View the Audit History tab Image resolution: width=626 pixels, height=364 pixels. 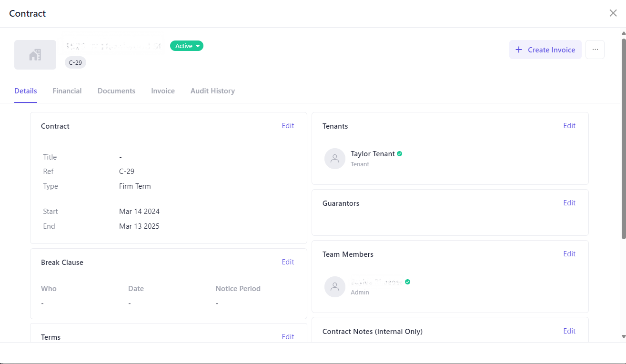[212, 91]
